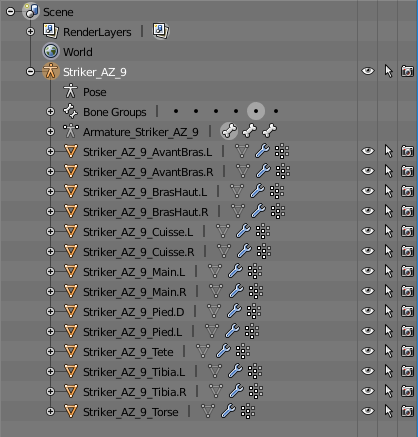This screenshot has width=418, height=437.
Task: Click the highlighted bone icon in Armature_Striker_AZ_9 row
Action: pyautogui.click(x=229, y=131)
